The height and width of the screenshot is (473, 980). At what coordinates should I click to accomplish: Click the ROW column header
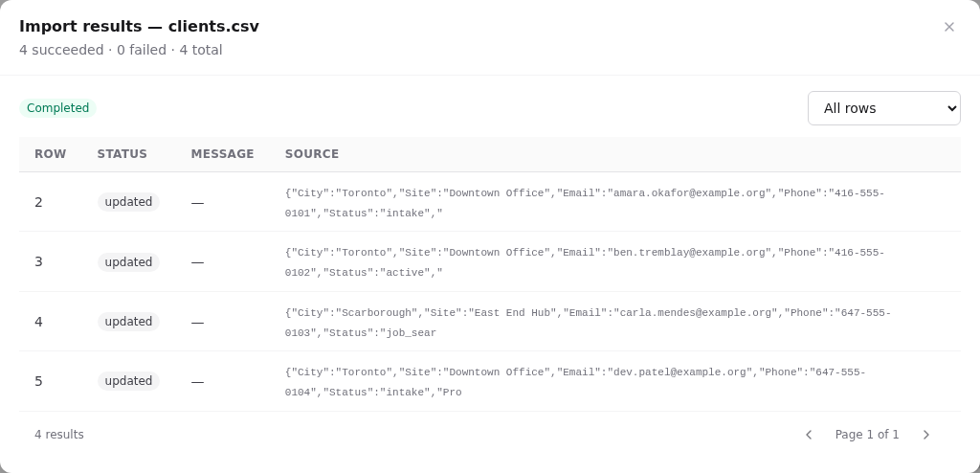click(50, 154)
